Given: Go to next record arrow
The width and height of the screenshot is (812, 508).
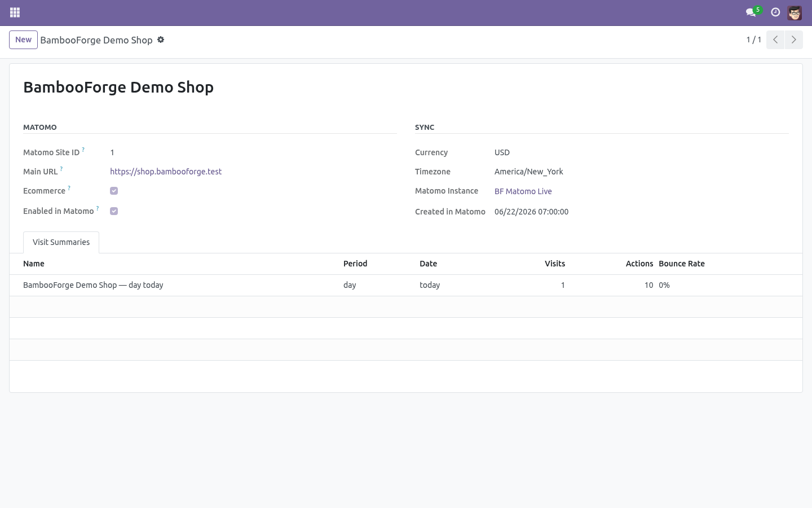Looking at the screenshot, I should tap(793, 40).
